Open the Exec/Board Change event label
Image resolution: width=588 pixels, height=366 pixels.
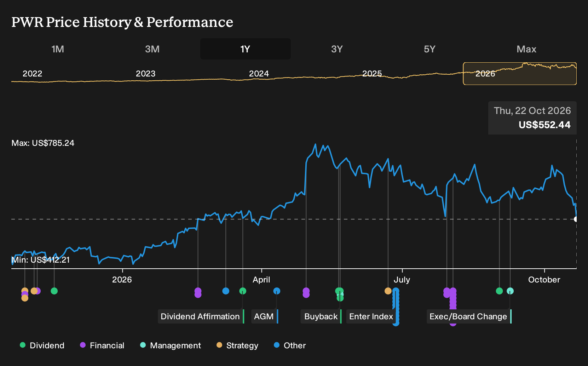(469, 316)
